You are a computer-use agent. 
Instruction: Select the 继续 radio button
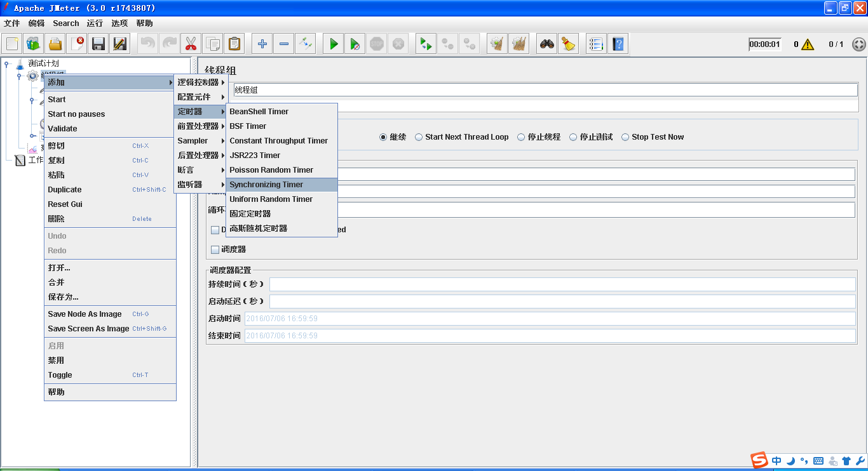point(383,137)
